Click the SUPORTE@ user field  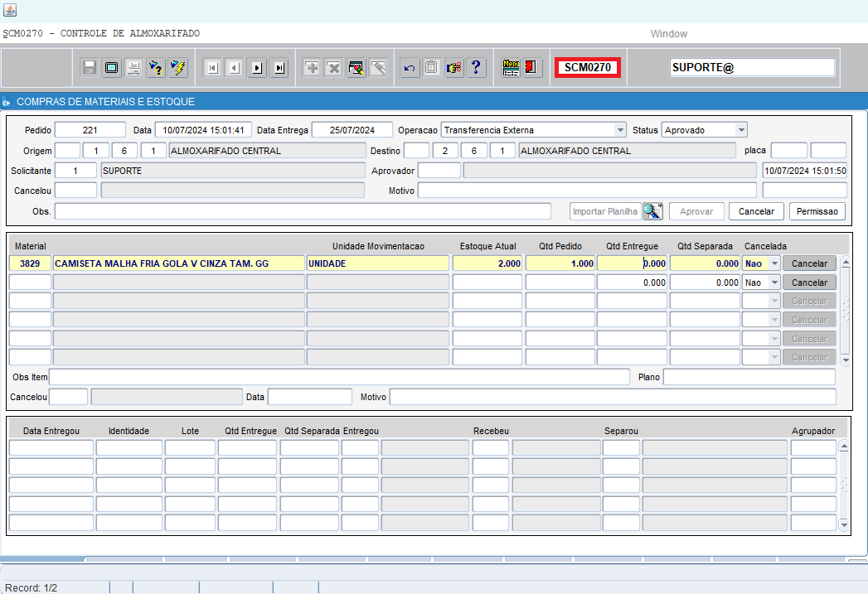(x=752, y=67)
